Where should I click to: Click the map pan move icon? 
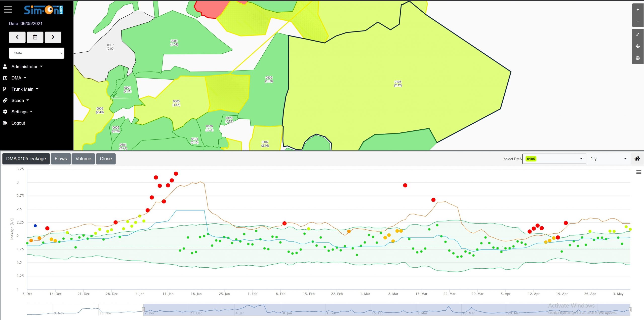[x=637, y=46]
